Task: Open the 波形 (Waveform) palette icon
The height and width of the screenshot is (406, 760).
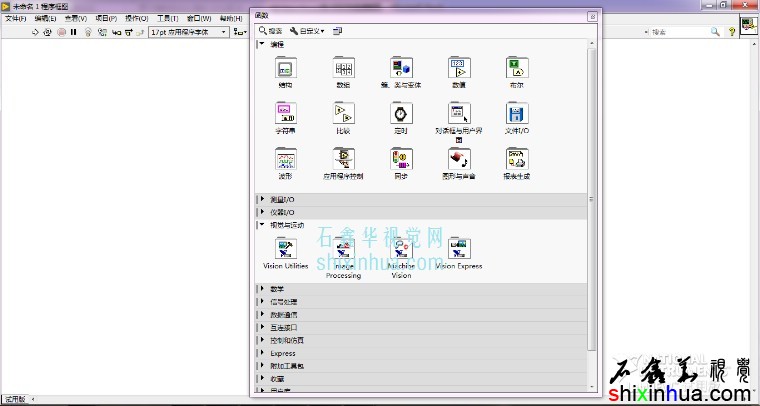Action: tap(285, 159)
